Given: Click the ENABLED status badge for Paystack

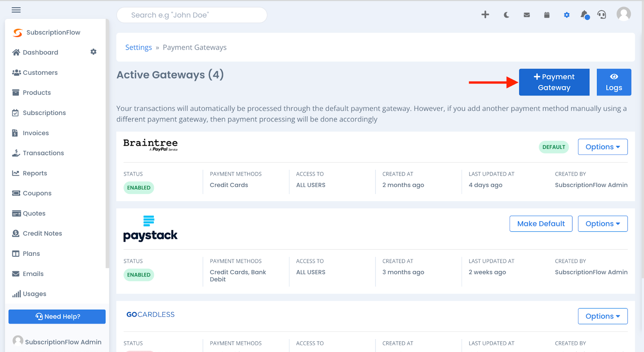Looking at the screenshot, I should coord(139,275).
